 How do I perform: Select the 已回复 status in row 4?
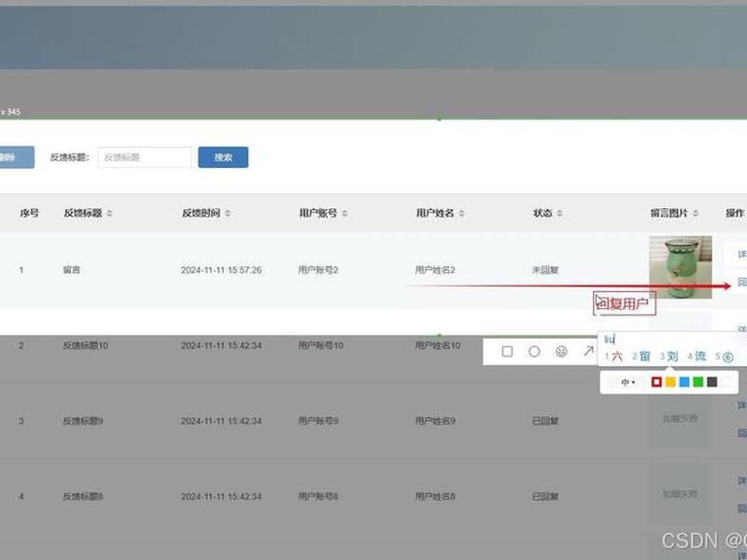click(x=545, y=497)
